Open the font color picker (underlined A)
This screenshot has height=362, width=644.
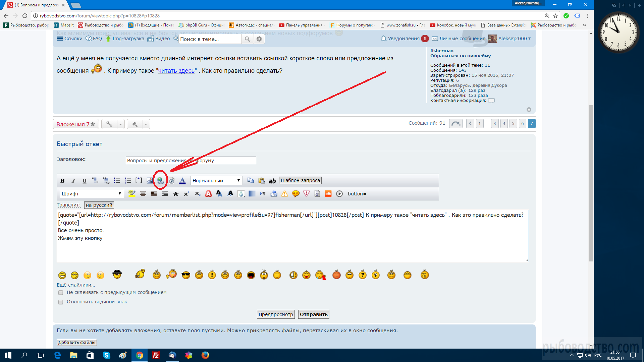tap(182, 181)
